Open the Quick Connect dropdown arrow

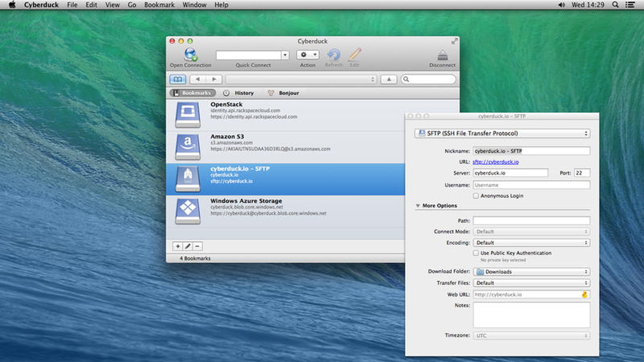[x=285, y=55]
